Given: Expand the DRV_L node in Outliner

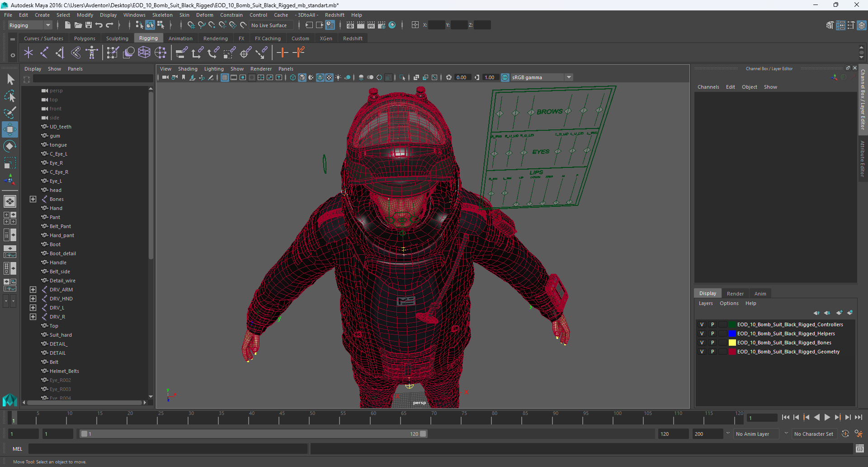Looking at the screenshot, I should (x=33, y=308).
